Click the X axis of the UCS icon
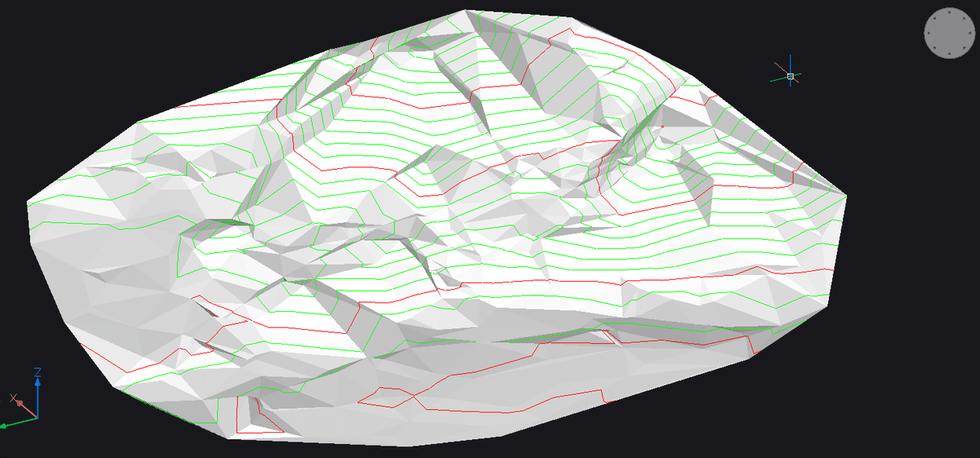Screen dimensions: 980x458 (x=24, y=404)
